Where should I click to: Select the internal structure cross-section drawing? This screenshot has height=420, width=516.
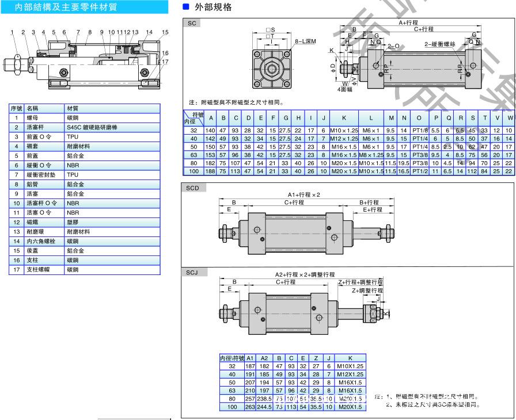(x=86, y=62)
